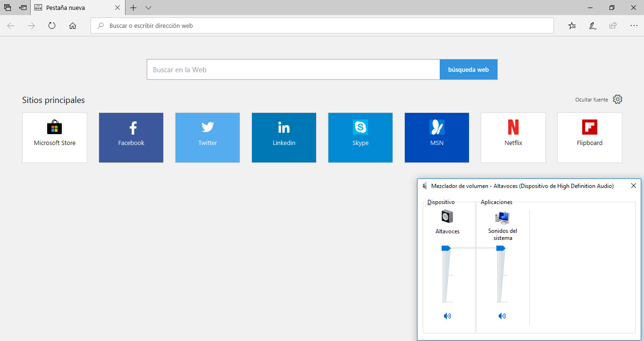Close the Pestaña nueva tab
Viewport: 644px width, 341px height.
tap(117, 8)
